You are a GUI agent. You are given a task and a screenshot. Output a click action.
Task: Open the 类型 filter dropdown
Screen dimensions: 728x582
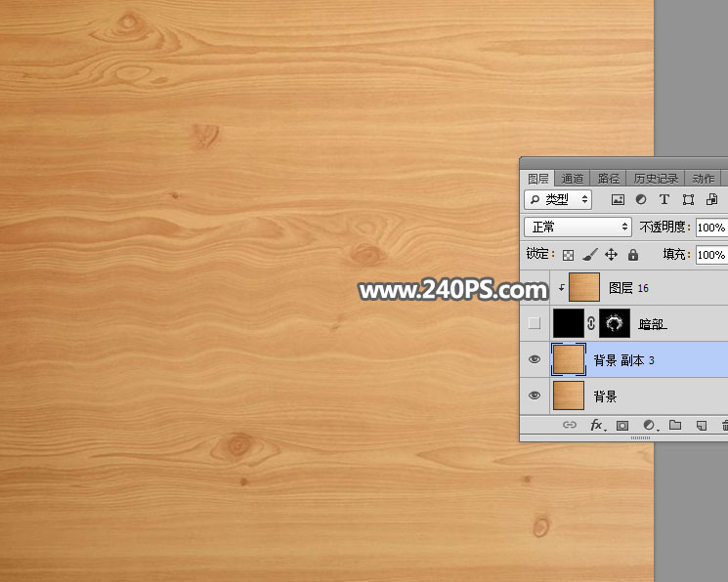558,199
